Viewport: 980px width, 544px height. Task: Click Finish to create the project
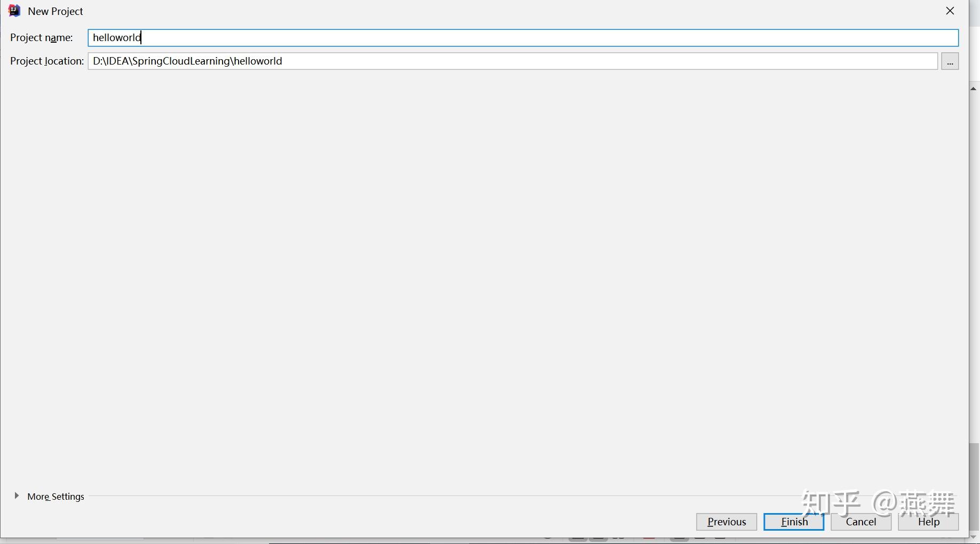(x=794, y=522)
